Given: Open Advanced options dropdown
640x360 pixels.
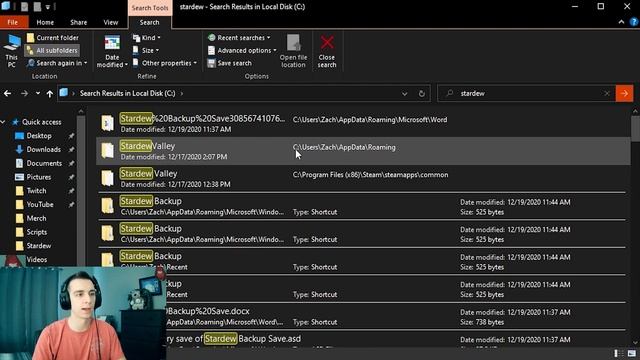Looking at the screenshot, I should [x=242, y=50].
